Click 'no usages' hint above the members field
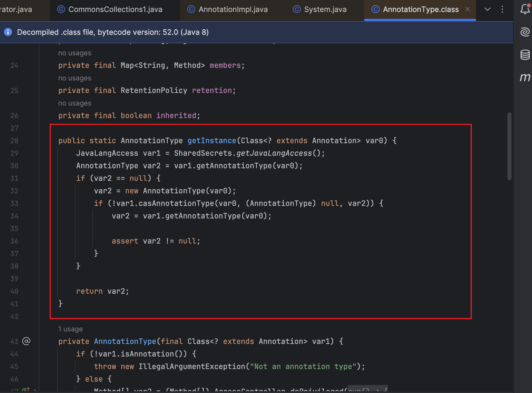Screen dimensions: 532x393 pos(75,53)
